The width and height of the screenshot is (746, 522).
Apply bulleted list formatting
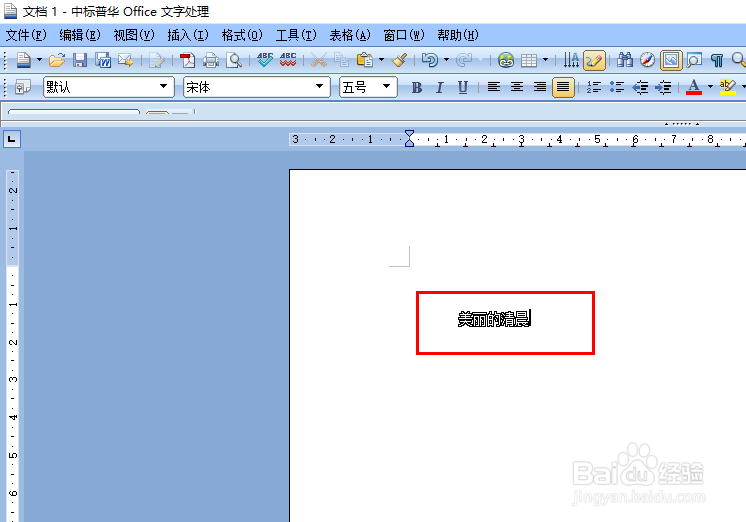[x=617, y=87]
